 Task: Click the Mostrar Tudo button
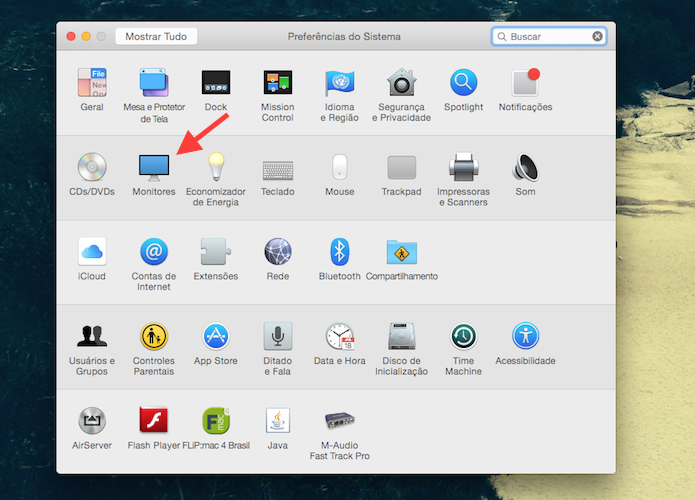[156, 36]
